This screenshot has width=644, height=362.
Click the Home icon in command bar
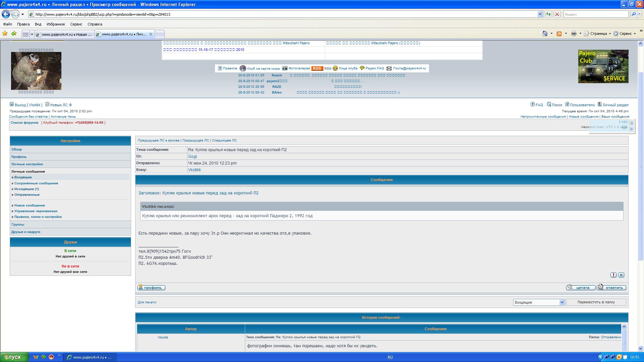(x=545, y=34)
